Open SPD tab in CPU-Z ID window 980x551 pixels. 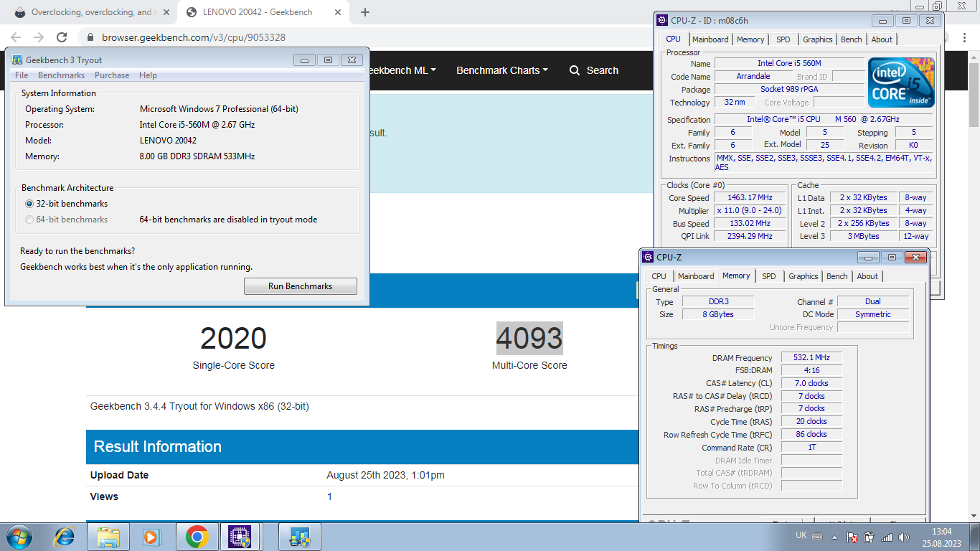click(783, 39)
